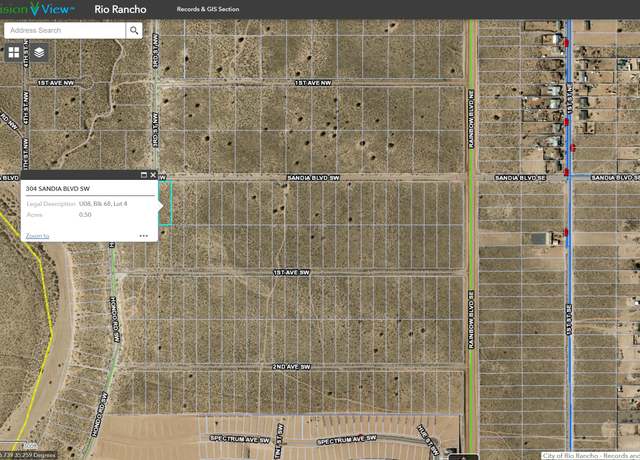Click the coordinates readout in Degrees

click(28, 455)
